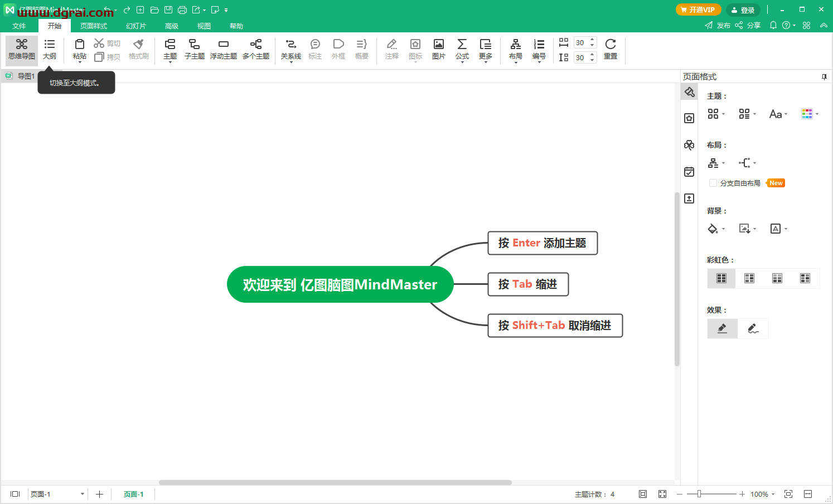Switch to the 视图 ribbon tab

click(204, 26)
